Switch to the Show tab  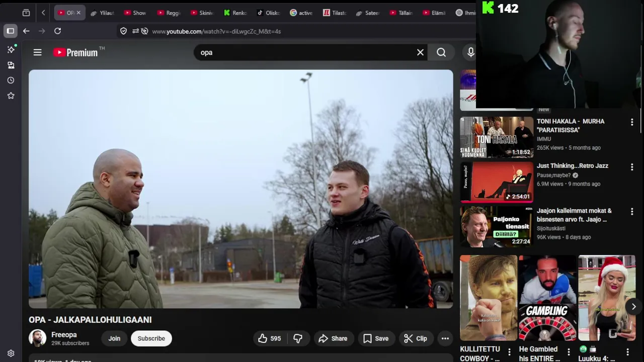click(x=135, y=13)
